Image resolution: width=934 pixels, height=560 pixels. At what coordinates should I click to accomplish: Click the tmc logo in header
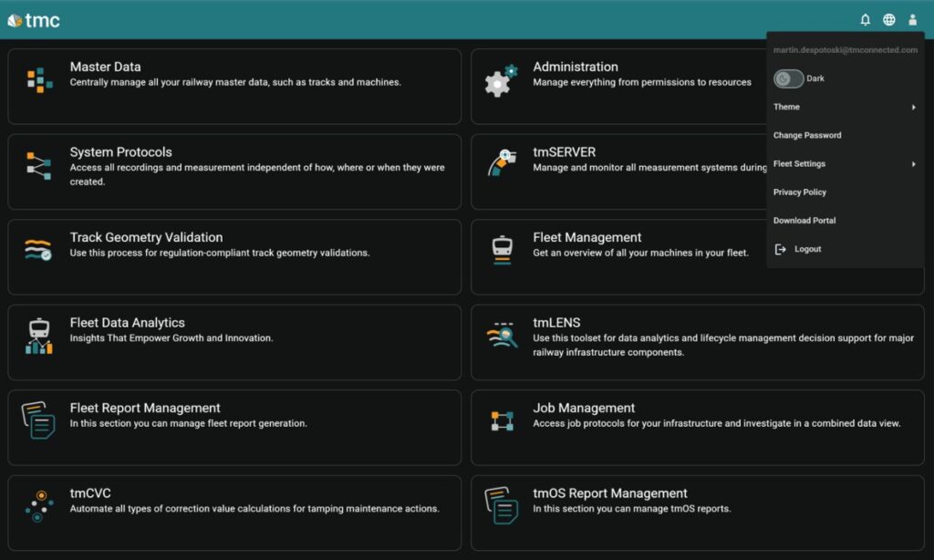point(34,20)
